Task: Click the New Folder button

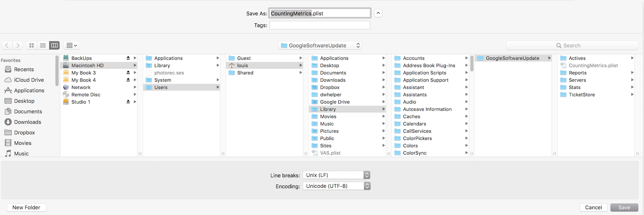Action: click(x=26, y=207)
